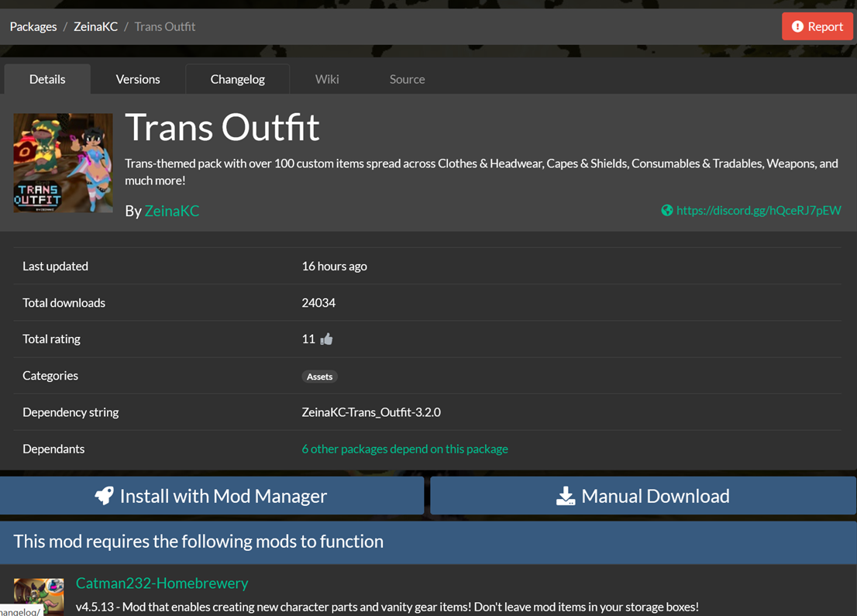Open Catmam232-Homebrewery dependency link
857x616 pixels.
pos(162,583)
